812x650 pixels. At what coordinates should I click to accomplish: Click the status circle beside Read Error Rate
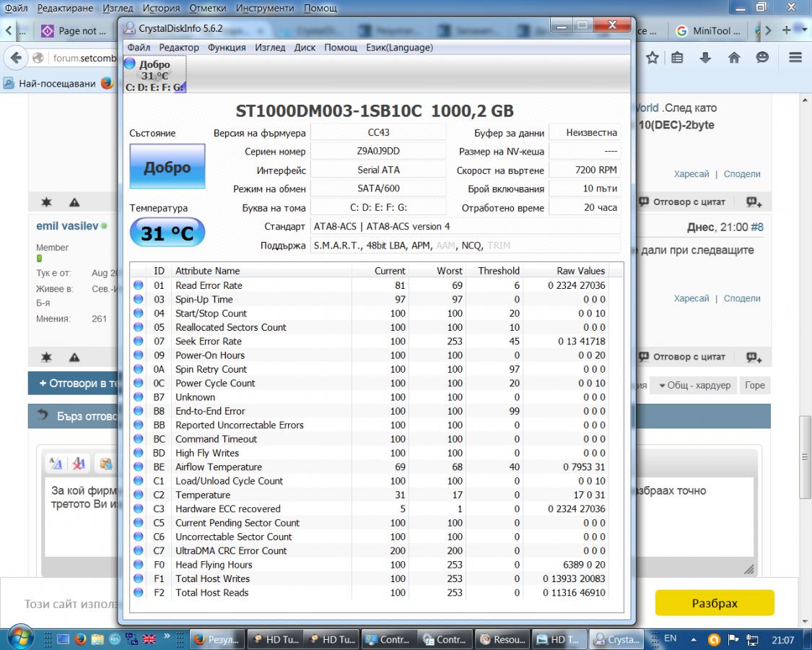[x=139, y=285]
